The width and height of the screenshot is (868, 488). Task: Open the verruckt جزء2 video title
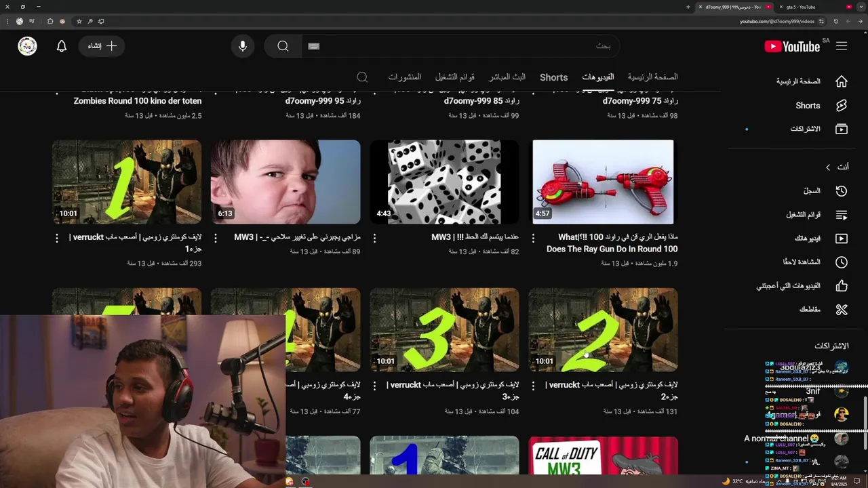point(612,390)
